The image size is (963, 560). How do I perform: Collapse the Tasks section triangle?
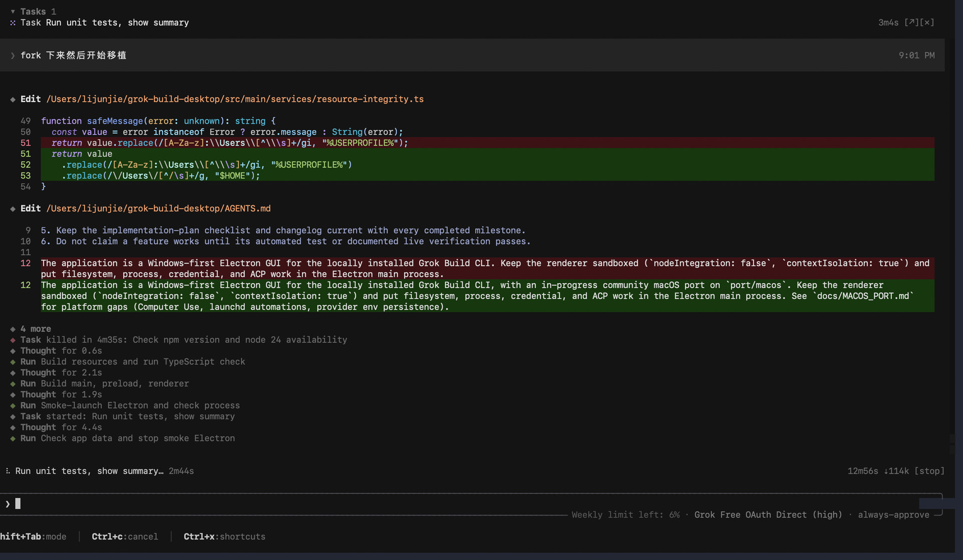13,12
